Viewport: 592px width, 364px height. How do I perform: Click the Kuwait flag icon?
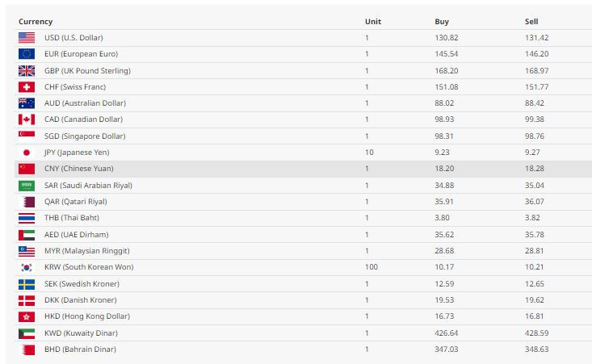[x=27, y=333]
